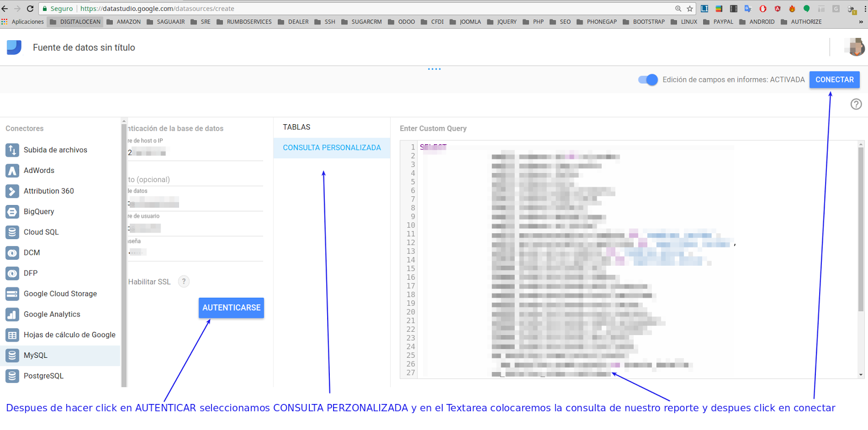Click the Seguro site security indicator
868x430 pixels.
pos(58,9)
